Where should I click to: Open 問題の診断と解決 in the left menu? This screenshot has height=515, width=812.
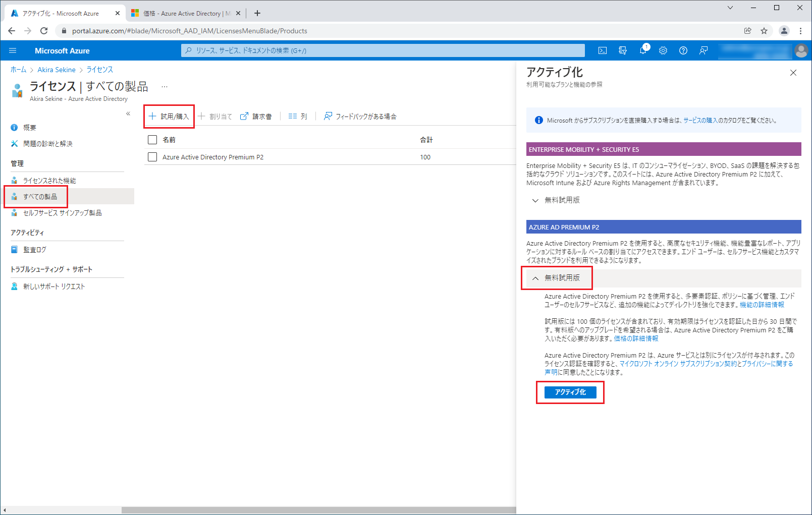coord(48,144)
